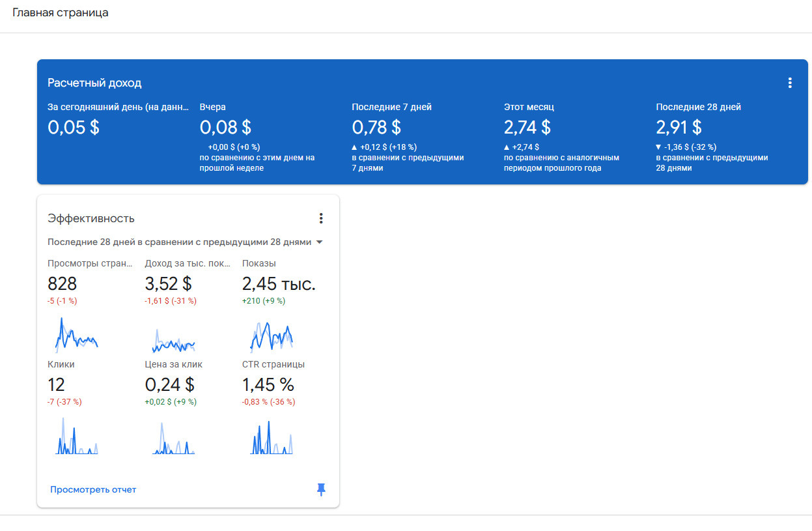This screenshot has height=531, width=812.
Task: Click the pin icon in Эффективность card
Action: click(320, 489)
